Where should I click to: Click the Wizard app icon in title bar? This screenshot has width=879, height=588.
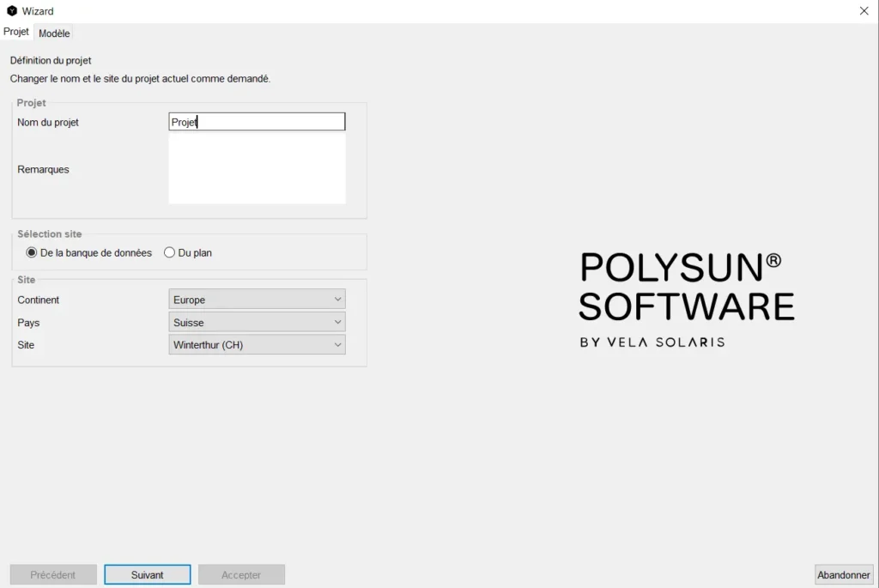(12, 11)
